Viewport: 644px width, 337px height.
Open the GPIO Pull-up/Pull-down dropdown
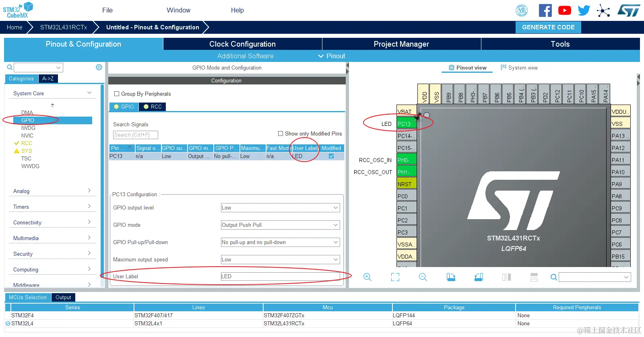coord(280,242)
